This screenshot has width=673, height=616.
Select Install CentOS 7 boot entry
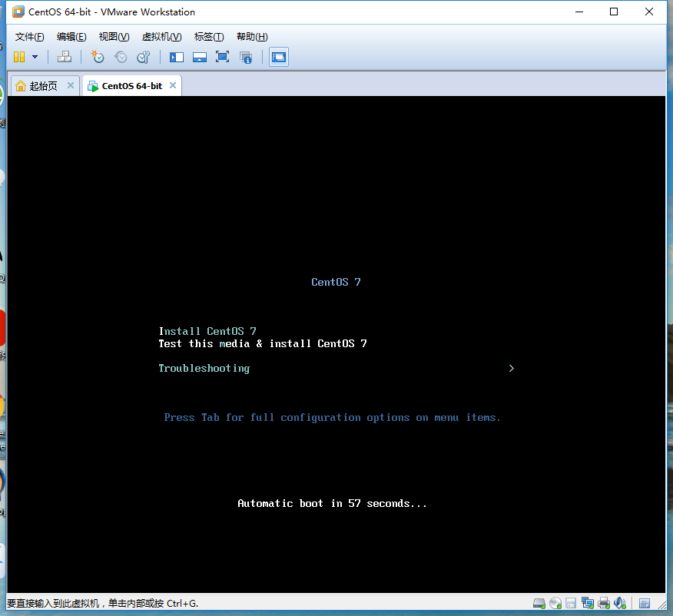click(x=207, y=331)
